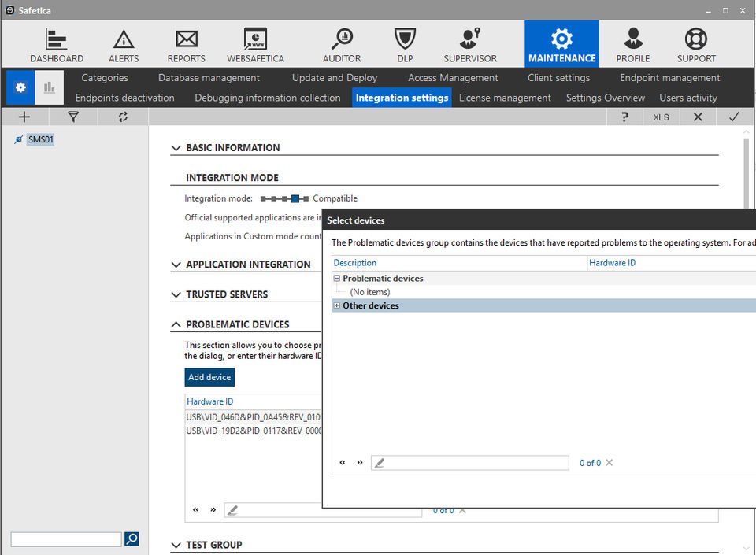Click the refresh arrows icon
This screenshot has height=555, width=756.
(x=123, y=117)
